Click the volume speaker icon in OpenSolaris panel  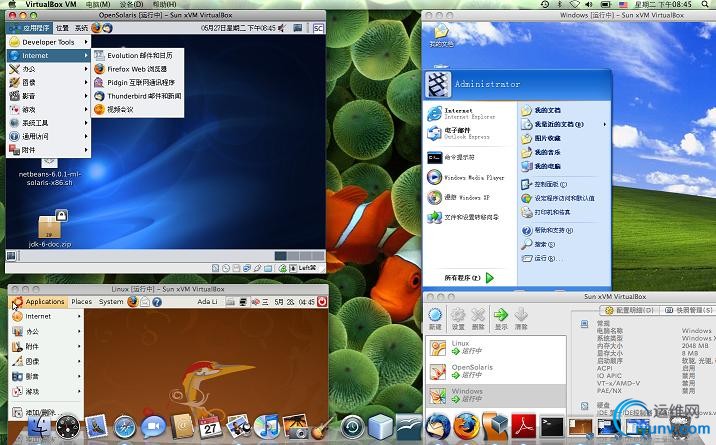pos(282,28)
